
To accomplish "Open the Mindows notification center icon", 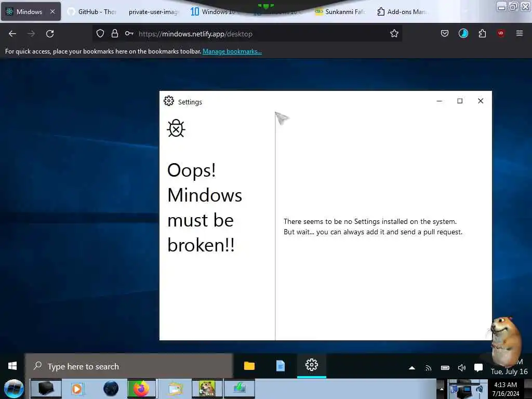I will tap(478, 368).
